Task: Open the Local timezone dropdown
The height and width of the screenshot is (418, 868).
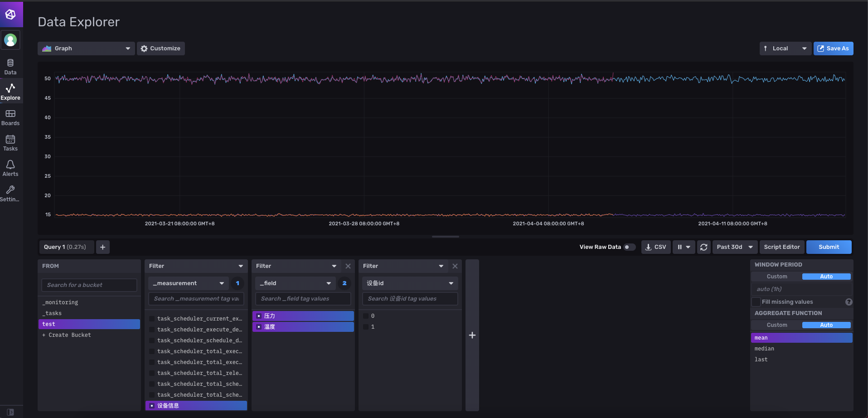Action: (x=786, y=49)
